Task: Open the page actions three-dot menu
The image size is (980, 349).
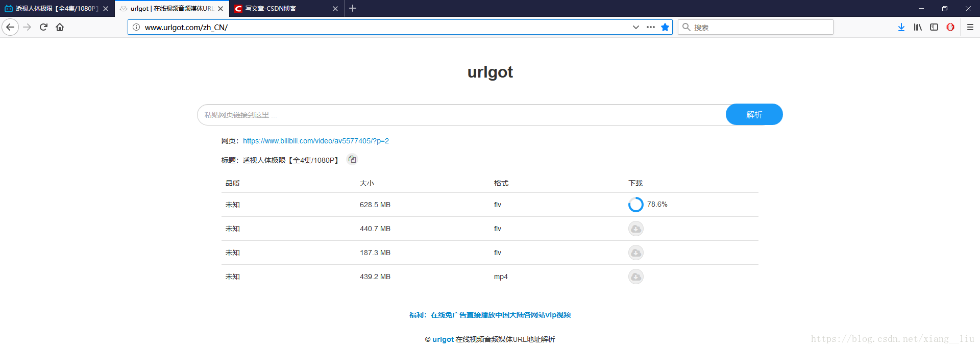Action: (x=651, y=27)
